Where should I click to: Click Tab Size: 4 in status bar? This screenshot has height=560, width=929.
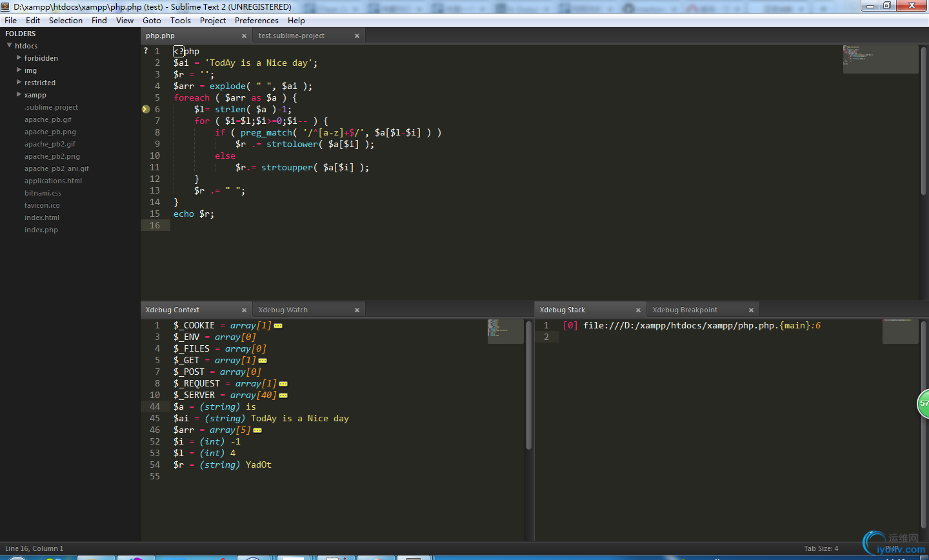821,548
